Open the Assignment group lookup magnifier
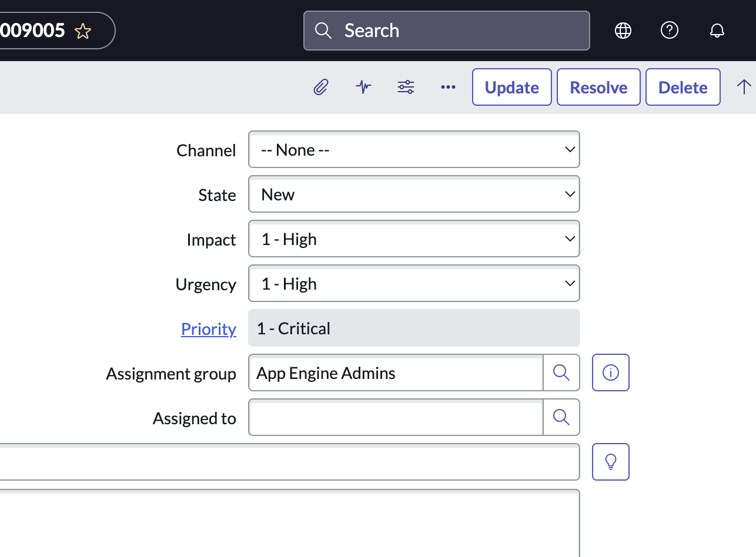 click(561, 373)
